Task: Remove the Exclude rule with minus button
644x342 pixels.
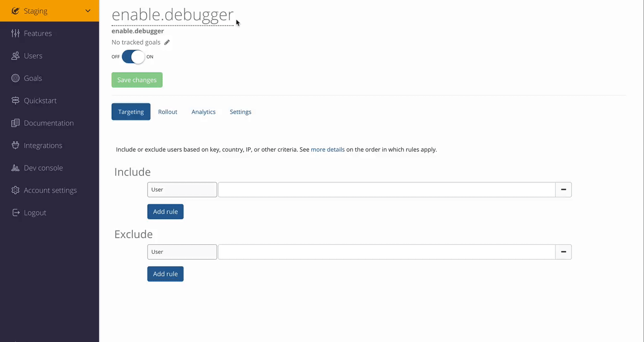Action: click(563, 252)
